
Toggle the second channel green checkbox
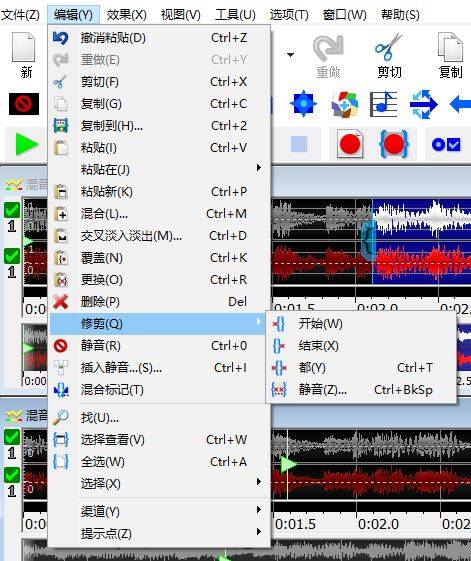coord(12,256)
